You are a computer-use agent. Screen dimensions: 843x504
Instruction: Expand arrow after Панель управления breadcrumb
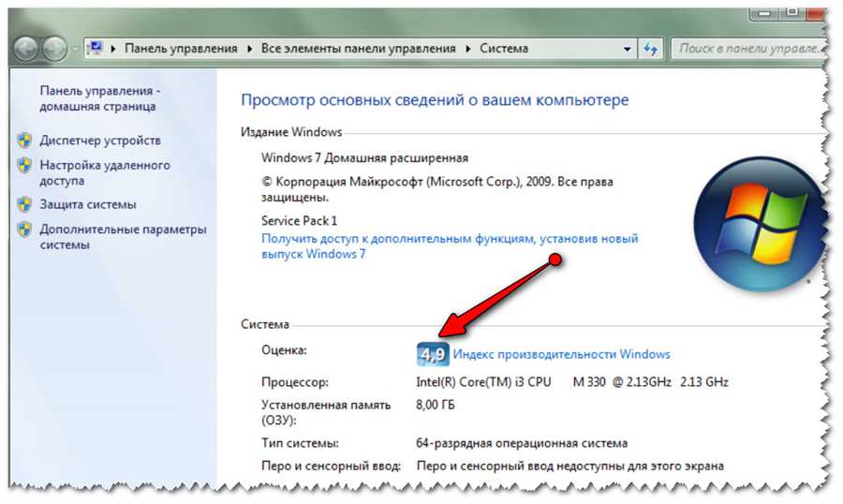pyautogui.click(x=250, y=49)
